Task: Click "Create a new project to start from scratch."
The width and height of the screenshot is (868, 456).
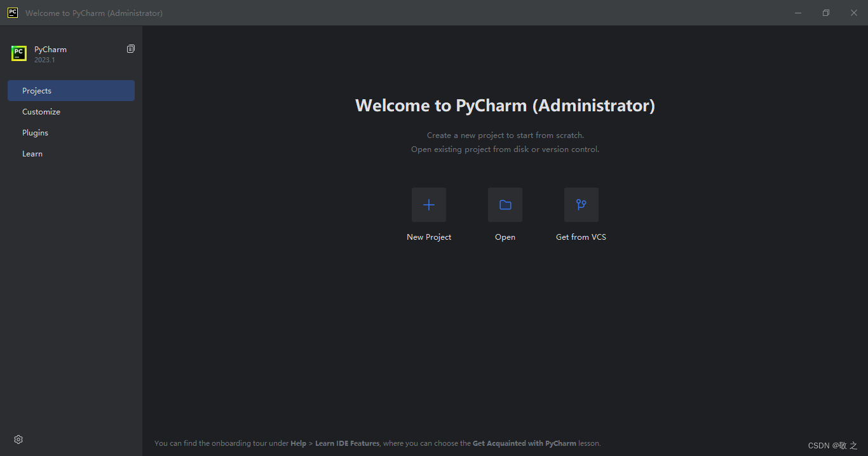Action: coord(505,135)
